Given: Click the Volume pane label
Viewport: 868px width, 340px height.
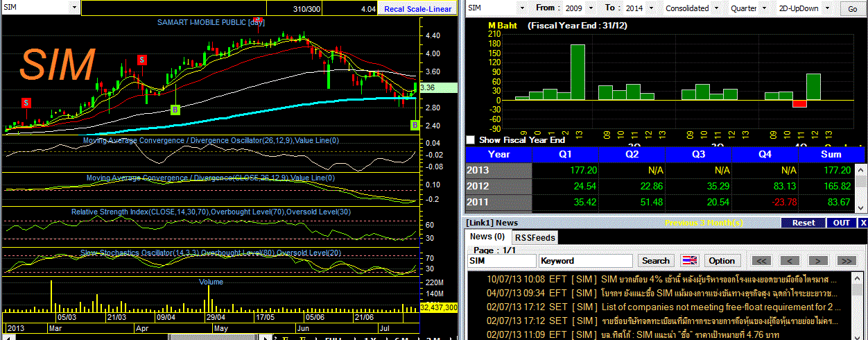Looking at the screenshot, I should [211, 282].
